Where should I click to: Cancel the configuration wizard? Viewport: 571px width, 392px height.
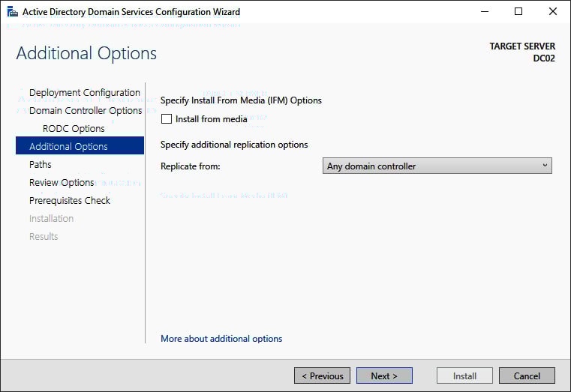click(x=527, y=376)
